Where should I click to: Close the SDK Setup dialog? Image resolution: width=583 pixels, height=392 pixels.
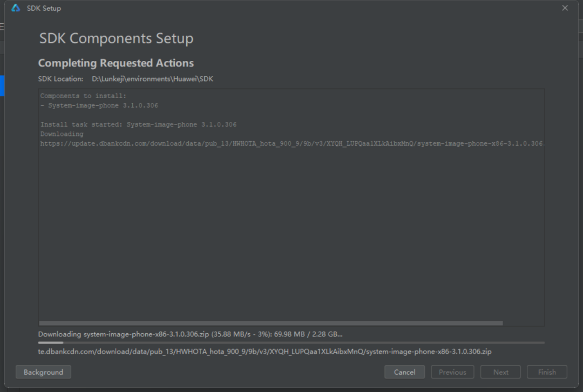[565, 8]
